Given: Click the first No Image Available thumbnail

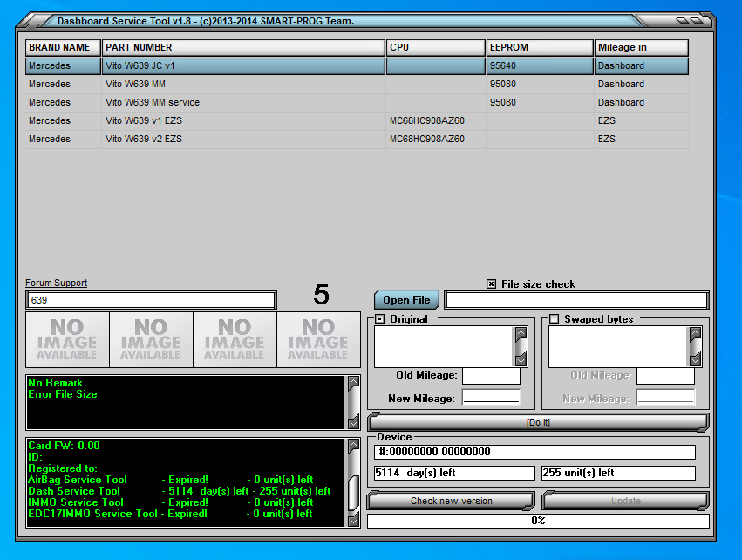Looking at the screenshot, I should (x=67, y=339).
